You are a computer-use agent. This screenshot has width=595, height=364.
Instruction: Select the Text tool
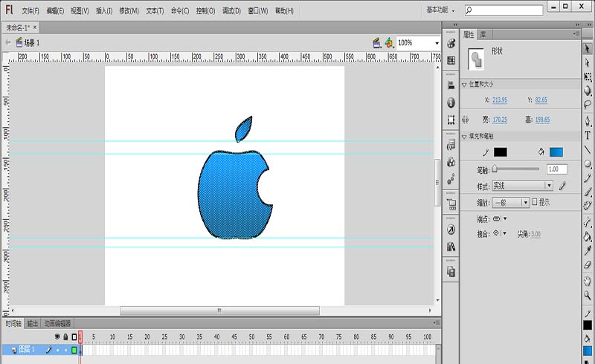[587, 135]
